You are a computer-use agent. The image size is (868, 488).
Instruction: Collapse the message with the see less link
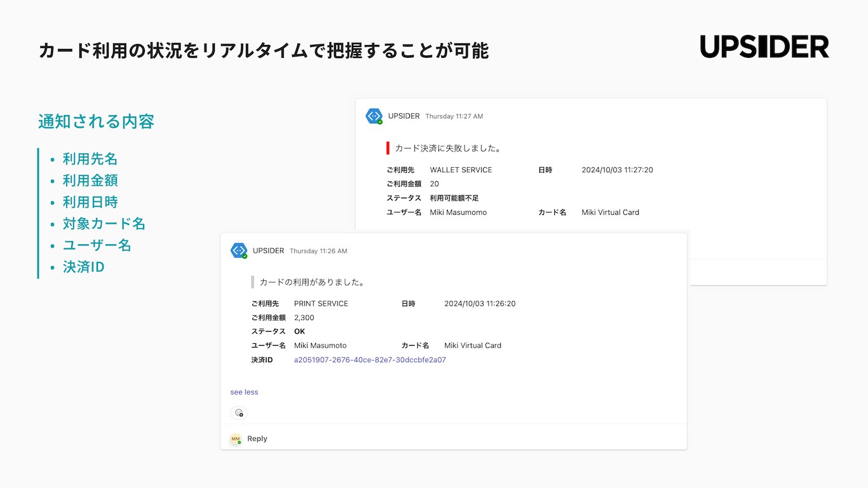[x=244, y=392]
